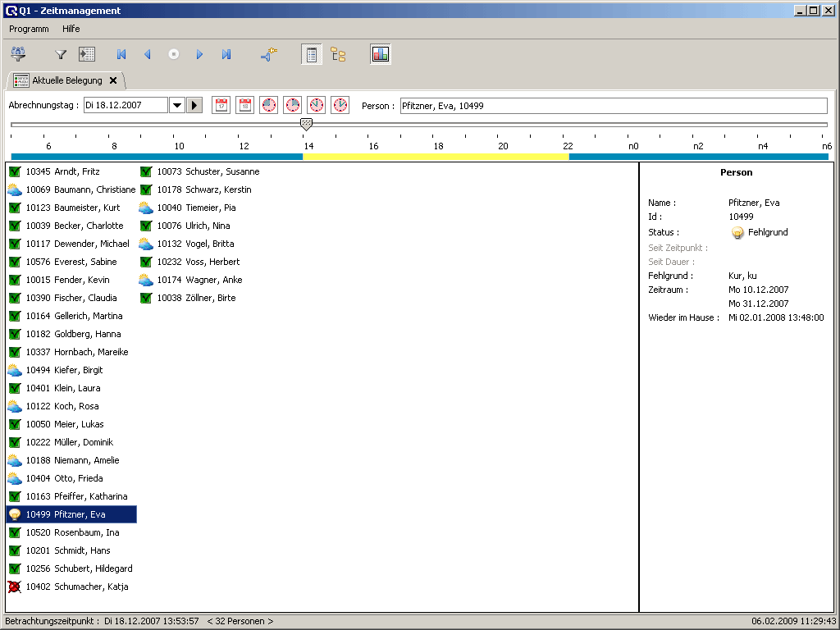
Task: Toggle the bar chart view icon
Action: tap(381, 54)
